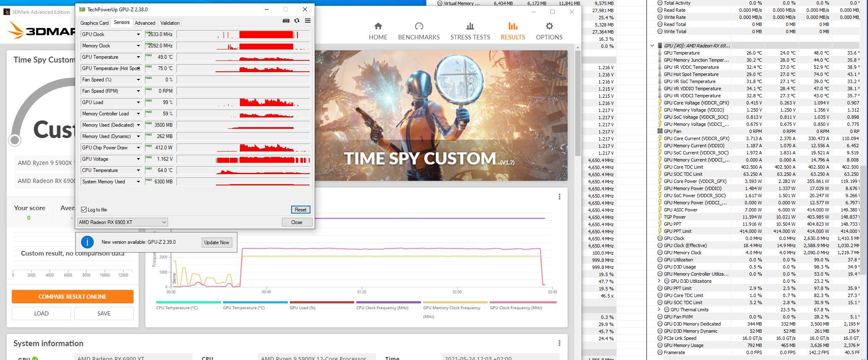
Task: Select GPU Memory Junction Temperature row
Action: click(758, 60)
